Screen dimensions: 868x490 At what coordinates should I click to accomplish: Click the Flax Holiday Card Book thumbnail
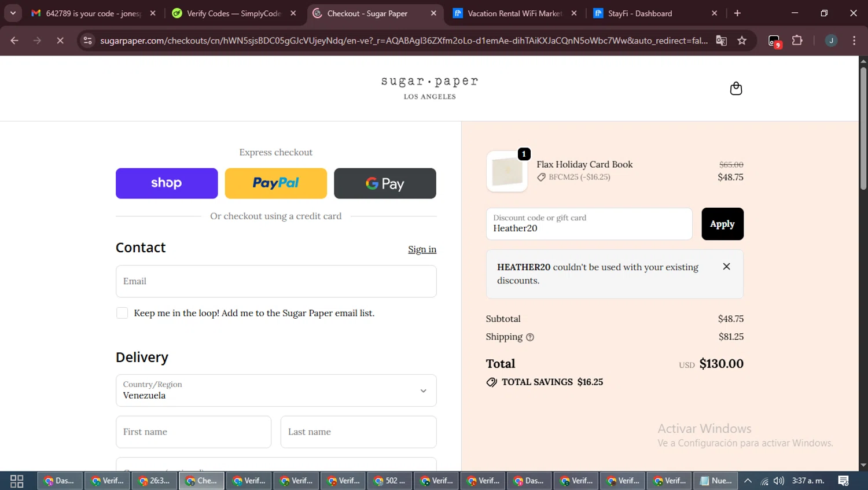point(507,172)
